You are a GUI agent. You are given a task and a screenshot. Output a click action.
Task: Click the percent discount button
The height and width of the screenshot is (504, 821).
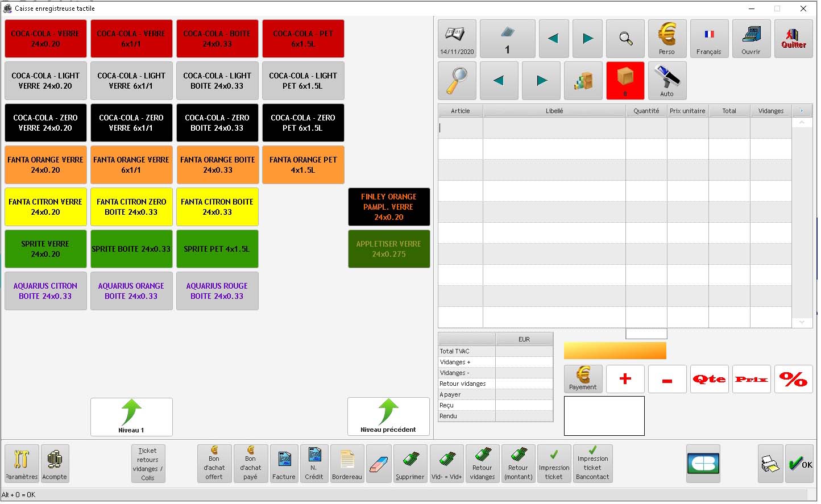coord(794,379)
